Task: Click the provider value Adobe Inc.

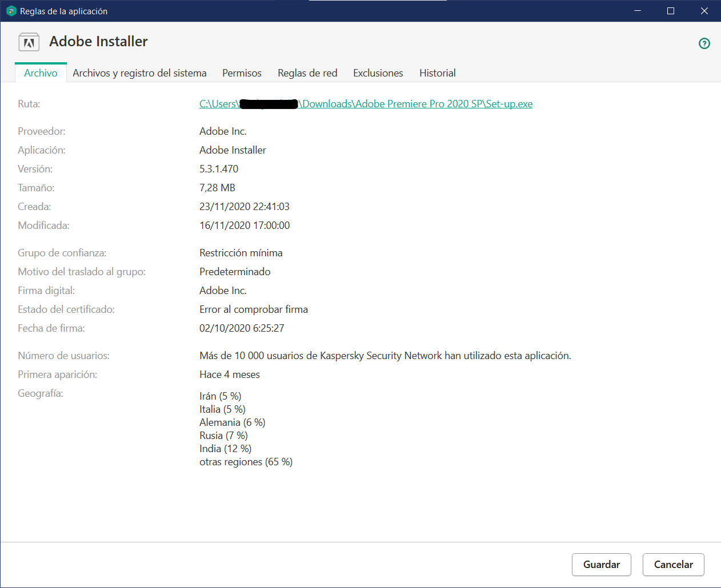Action: point(223,131)
